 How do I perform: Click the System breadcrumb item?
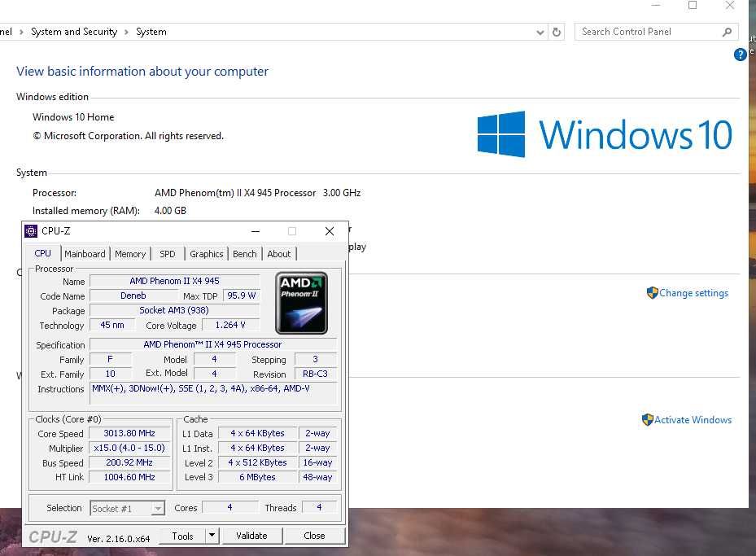coord(151,32)
